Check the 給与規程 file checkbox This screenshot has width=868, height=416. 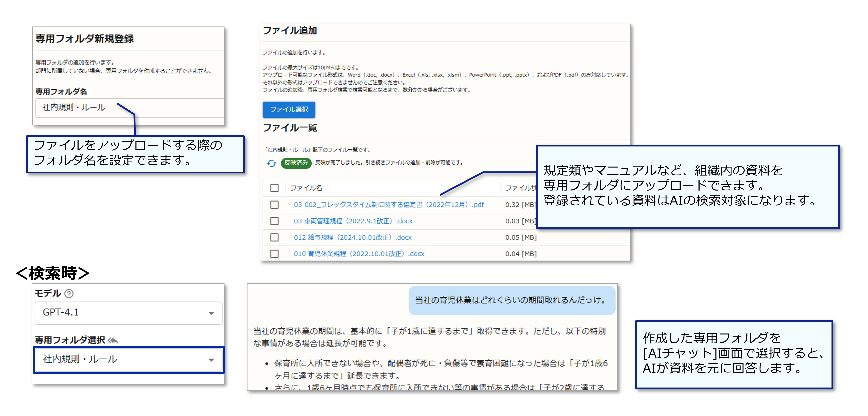[275, 237]
